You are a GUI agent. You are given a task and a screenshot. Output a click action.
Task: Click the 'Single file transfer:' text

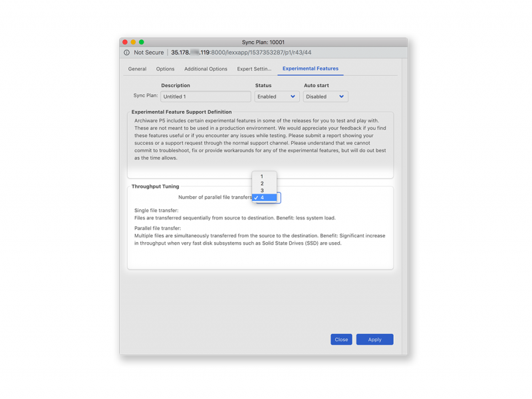156,210
